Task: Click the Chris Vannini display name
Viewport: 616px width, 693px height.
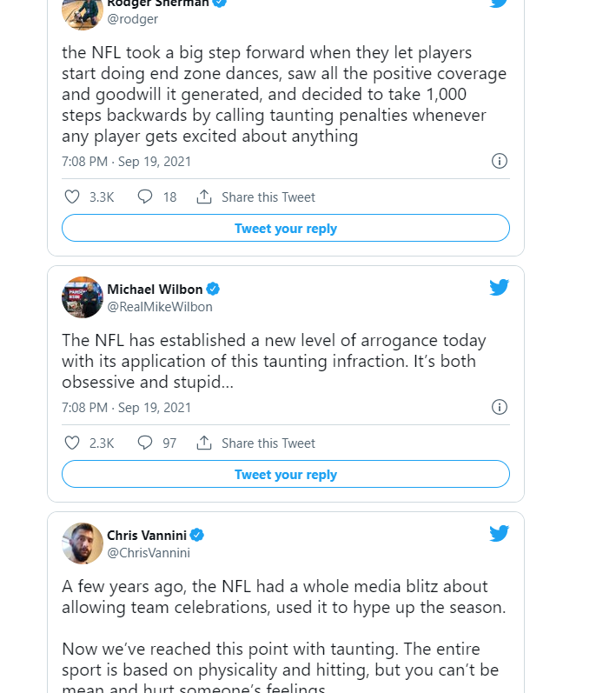Action: click(147, 535)
